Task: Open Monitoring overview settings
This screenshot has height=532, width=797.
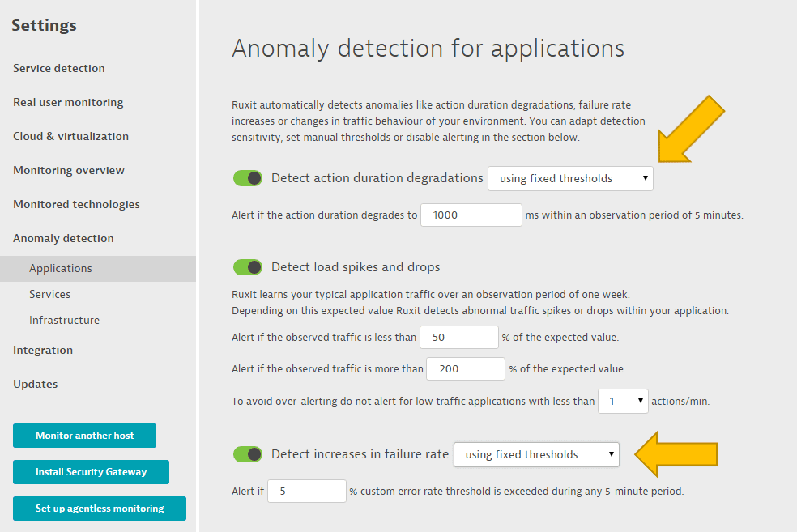Action: point(69,170)
